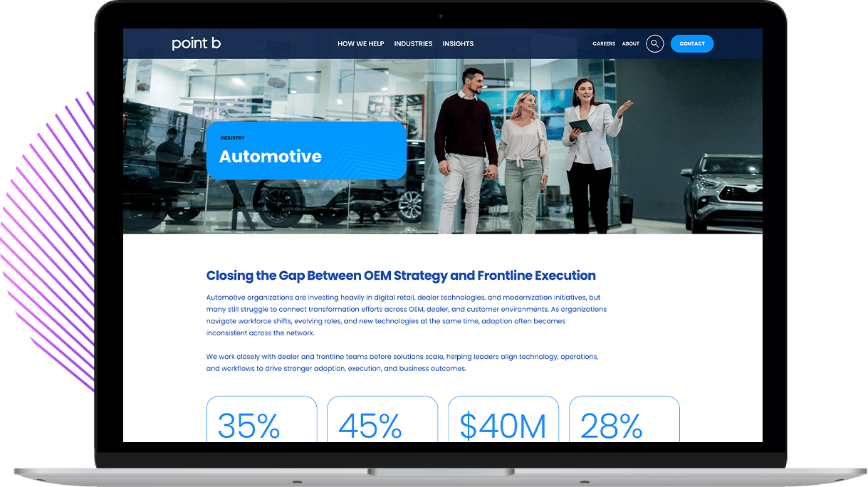Click the blue Contact button
This screenshot has height=487, width=868.
[692, 43]
